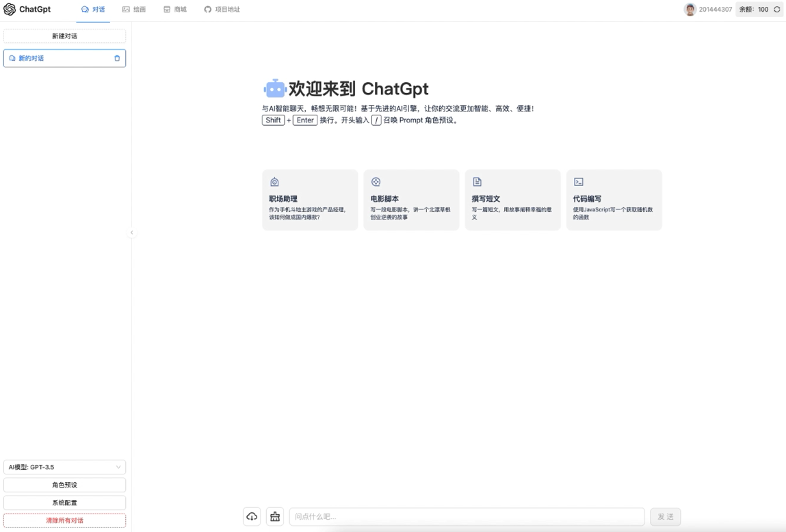
Task: Click 清除所有对话 to clear conversations
Action: [64, 520]
